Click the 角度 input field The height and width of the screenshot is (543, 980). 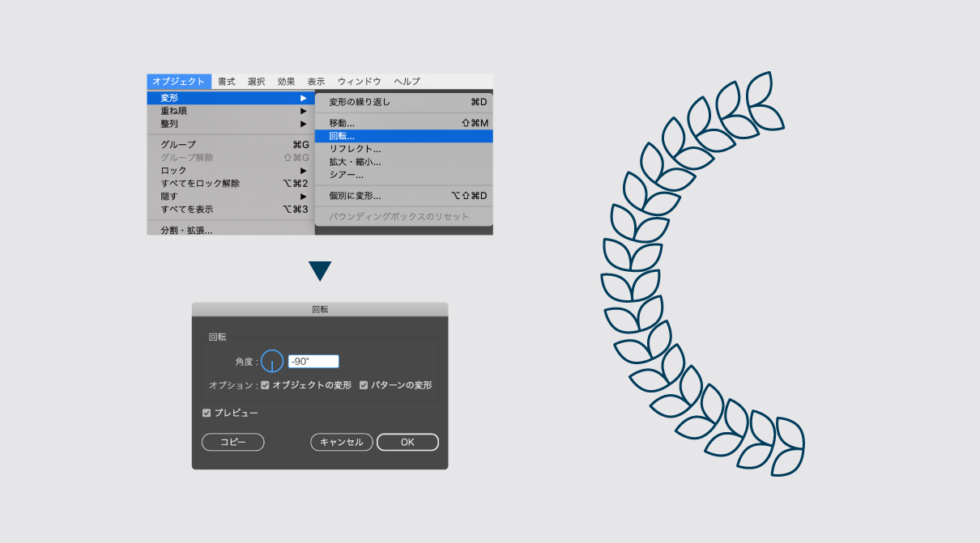[313, 362]
